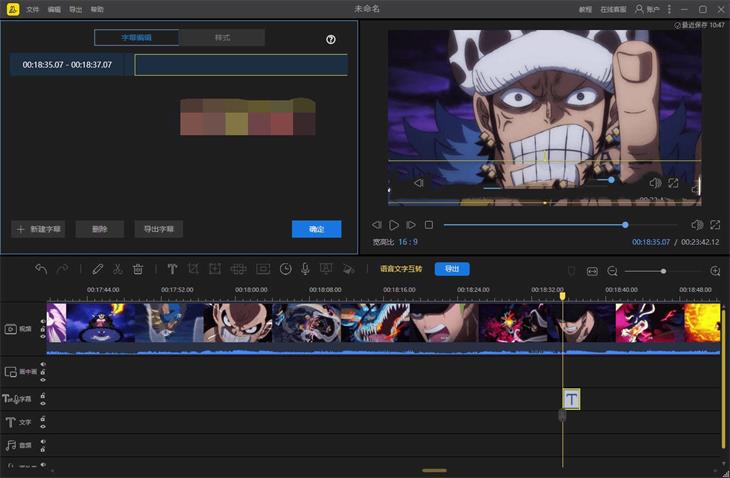Select the pencil edit tool

[97, 269]
